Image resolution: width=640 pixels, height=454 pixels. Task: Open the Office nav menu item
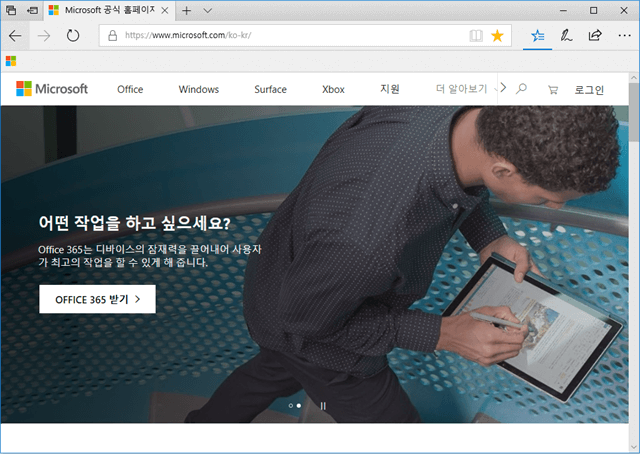[x=130, y=89]
